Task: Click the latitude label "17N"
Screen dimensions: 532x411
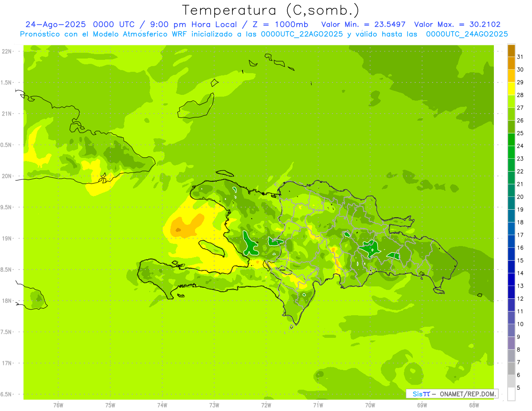Action: 7,363
